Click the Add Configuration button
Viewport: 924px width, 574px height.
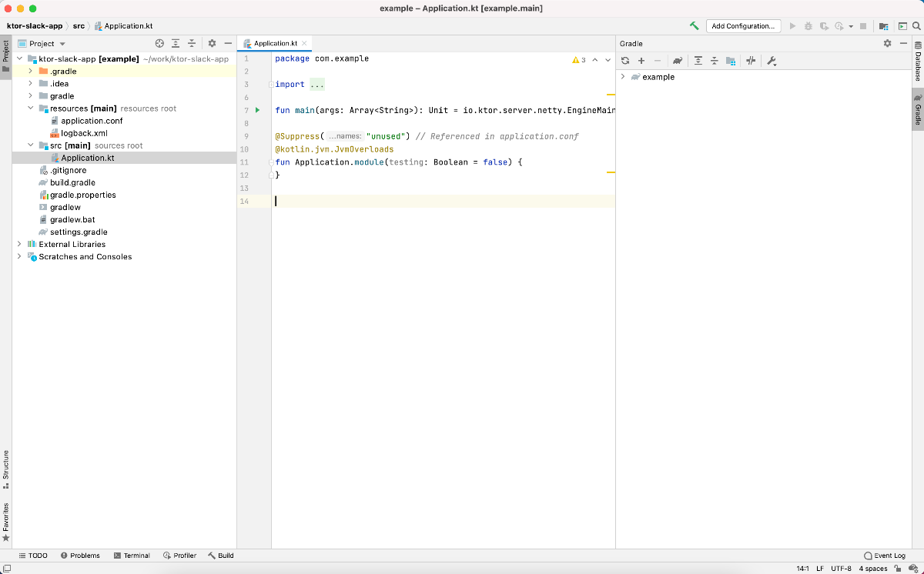[x=743, y=26]
